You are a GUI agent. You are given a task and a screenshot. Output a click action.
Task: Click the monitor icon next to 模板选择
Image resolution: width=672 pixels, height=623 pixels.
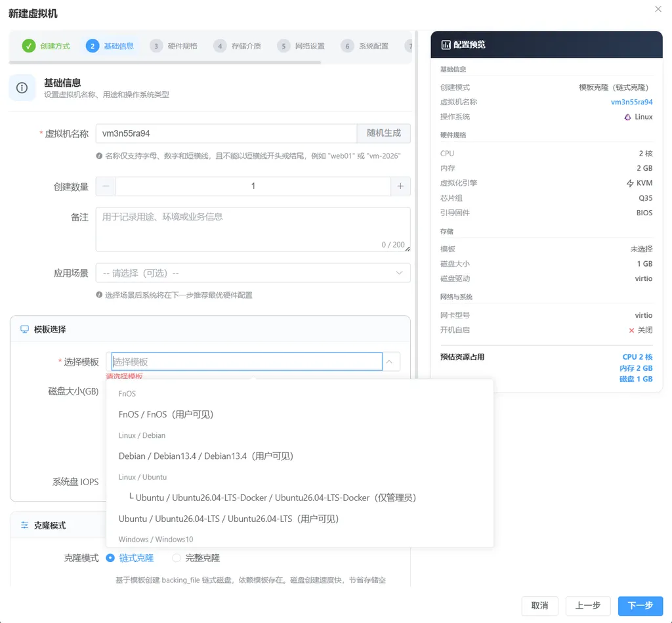[x=24, y=330]
